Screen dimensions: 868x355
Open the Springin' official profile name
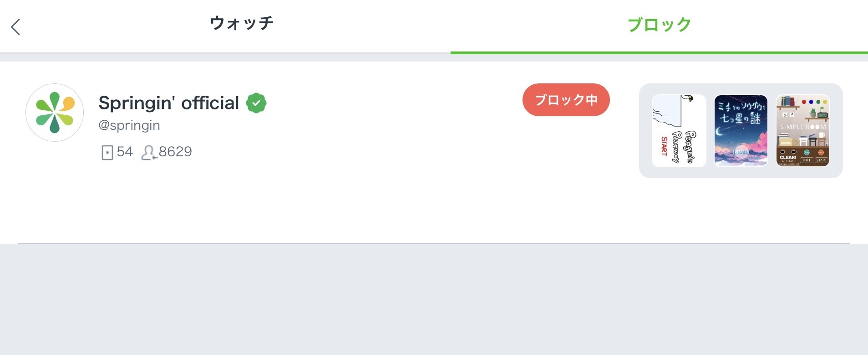(x=168, y=103)
